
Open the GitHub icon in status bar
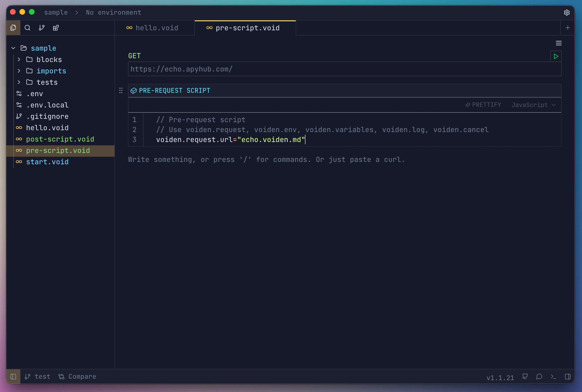pos(525,377)
